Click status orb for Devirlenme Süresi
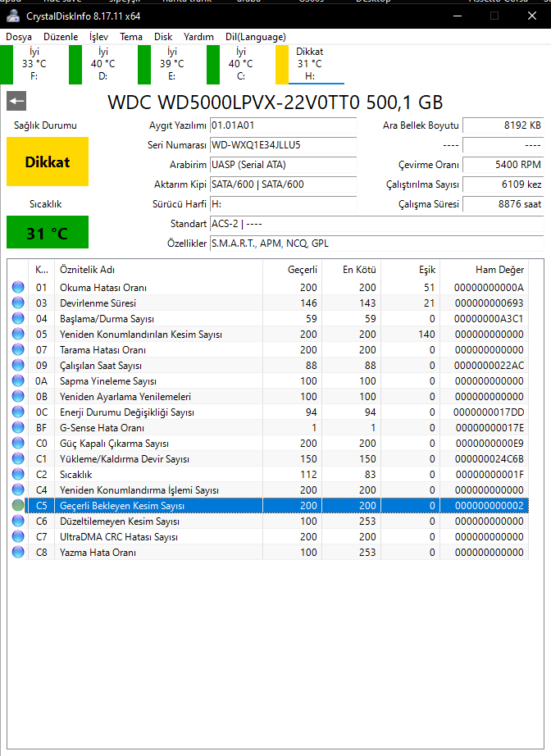Image resolution: width=551 pixels, height=756 pixels. (18, 303)
